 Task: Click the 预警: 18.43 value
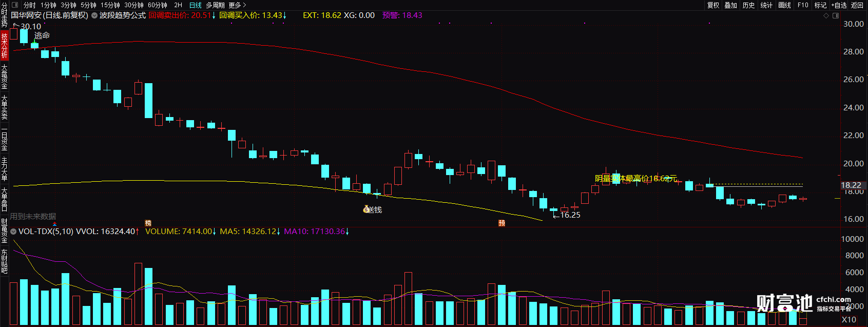point(402,15)
